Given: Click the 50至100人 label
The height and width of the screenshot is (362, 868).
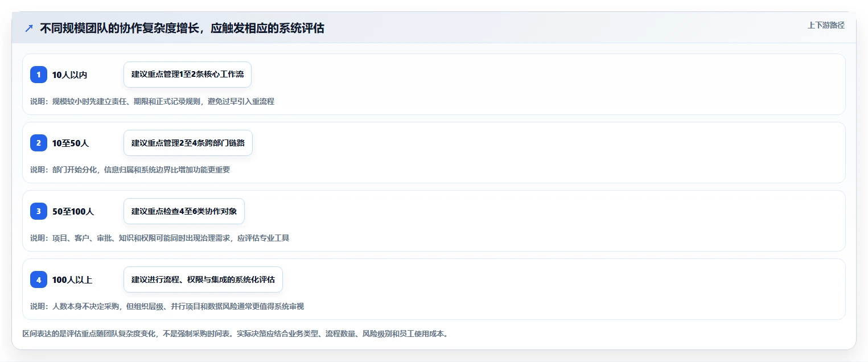Looking at the screenshot, I should tap(73, 211).
